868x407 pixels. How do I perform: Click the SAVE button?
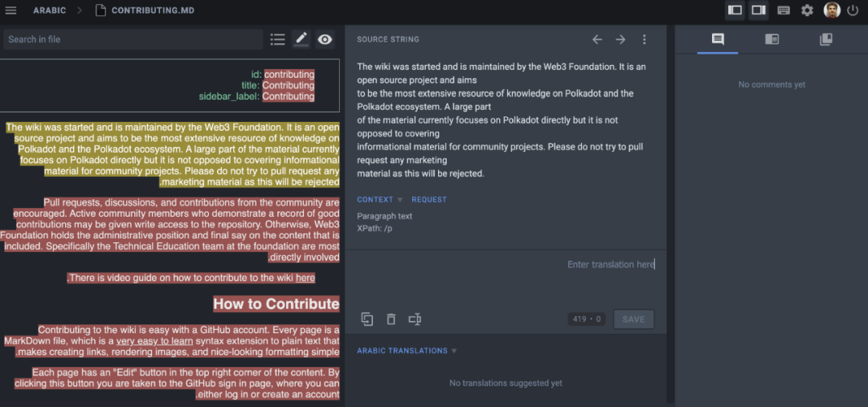point(633,319)
